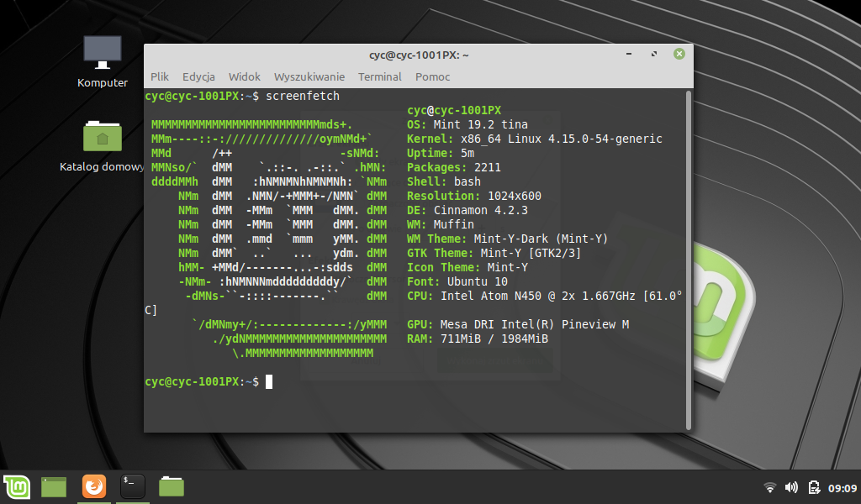Image resolution: width=861 pixels, height=504 pixels.
Task: Open the Pomoc help menu
Action: 432,76
